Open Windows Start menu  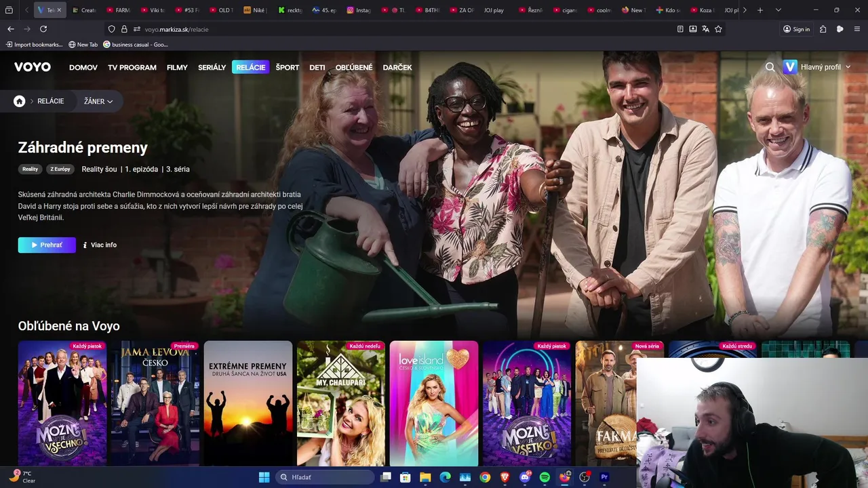pyautogui.click(x=264, y=477)
